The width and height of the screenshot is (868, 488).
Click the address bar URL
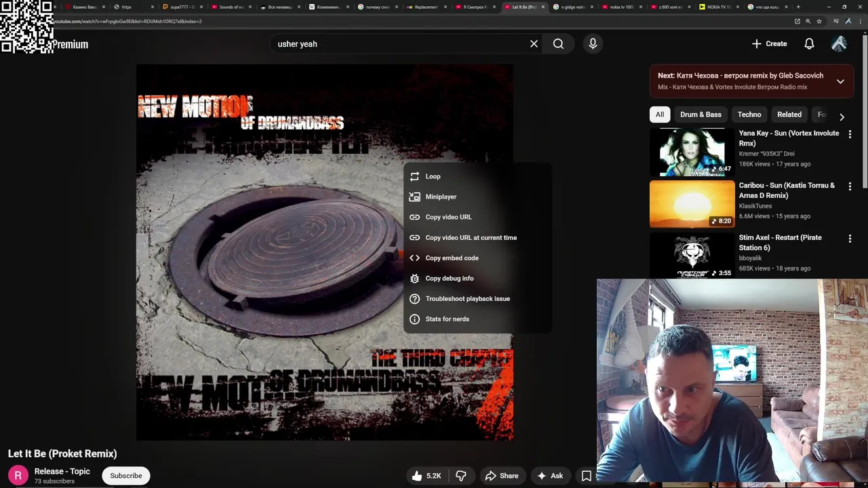tap(127, 21)
